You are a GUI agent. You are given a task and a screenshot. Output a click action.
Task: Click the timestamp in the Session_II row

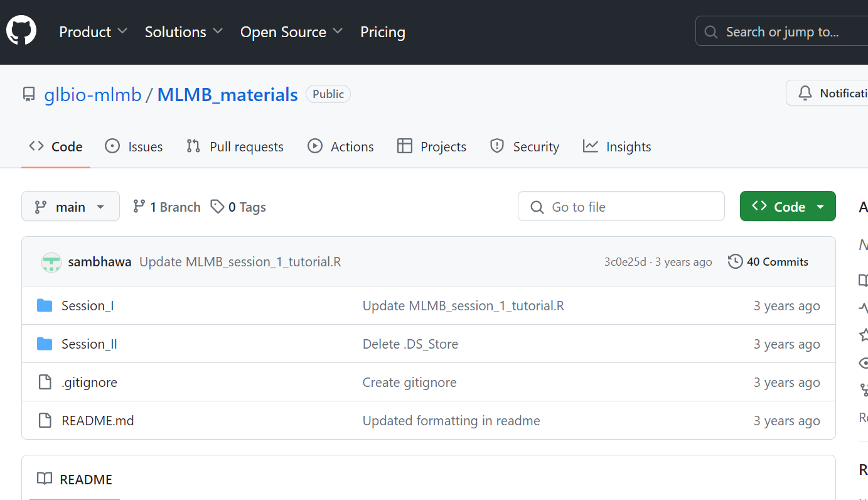coord(787,344)
